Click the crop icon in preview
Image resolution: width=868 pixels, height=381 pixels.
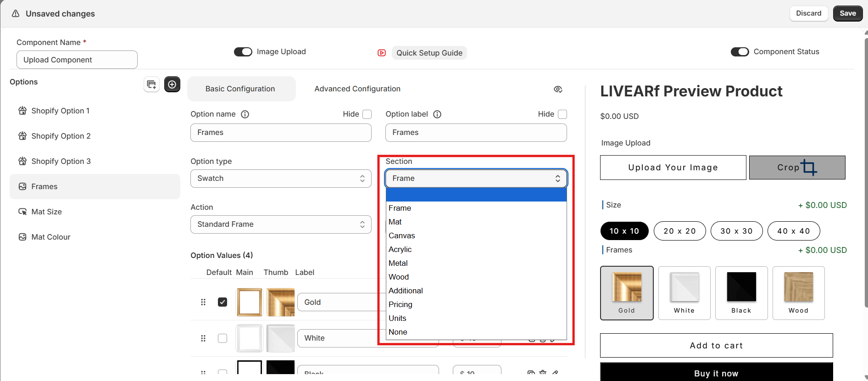tap(809, 168)
